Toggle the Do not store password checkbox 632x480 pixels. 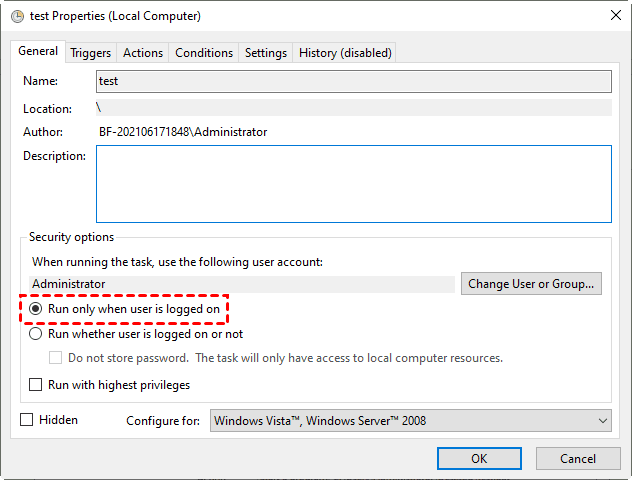(x=57, y=358)
